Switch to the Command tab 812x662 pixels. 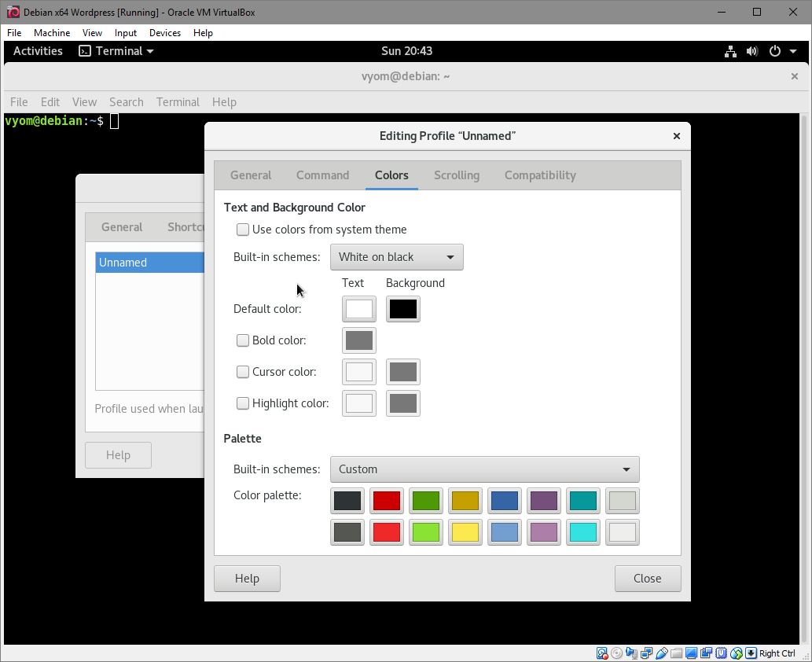[322, 175]
